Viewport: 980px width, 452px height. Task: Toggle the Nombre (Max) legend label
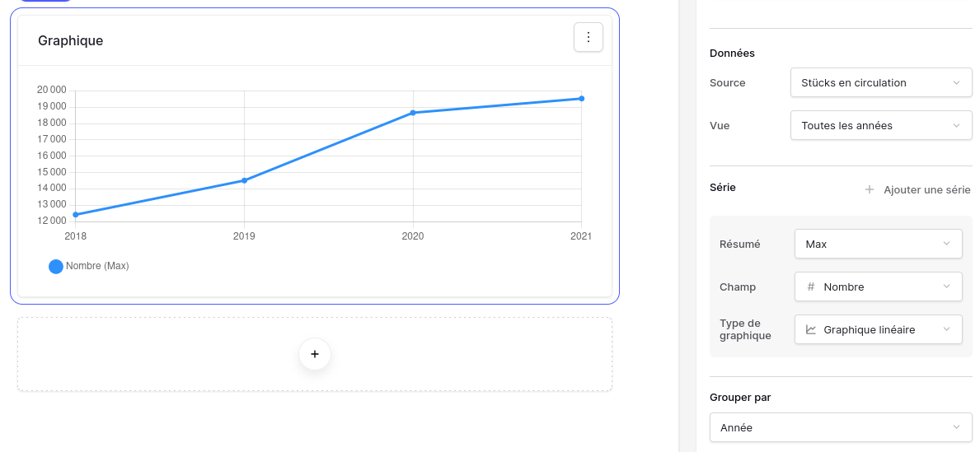click(x=97, y=266)
